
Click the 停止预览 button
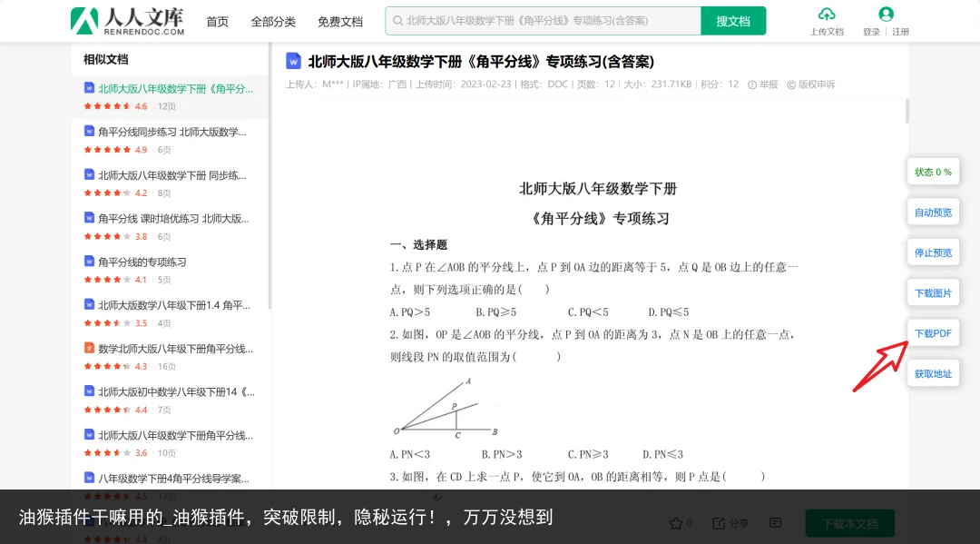[x=933, y=252]
